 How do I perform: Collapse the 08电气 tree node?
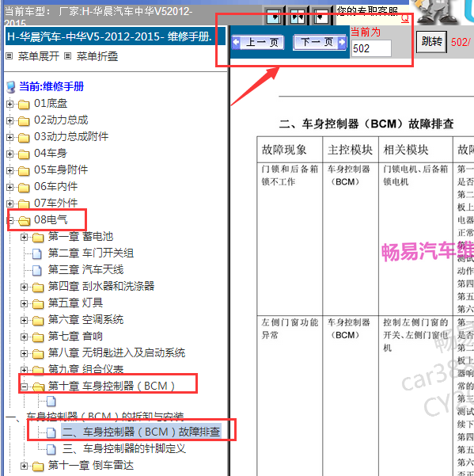[9, 220]
